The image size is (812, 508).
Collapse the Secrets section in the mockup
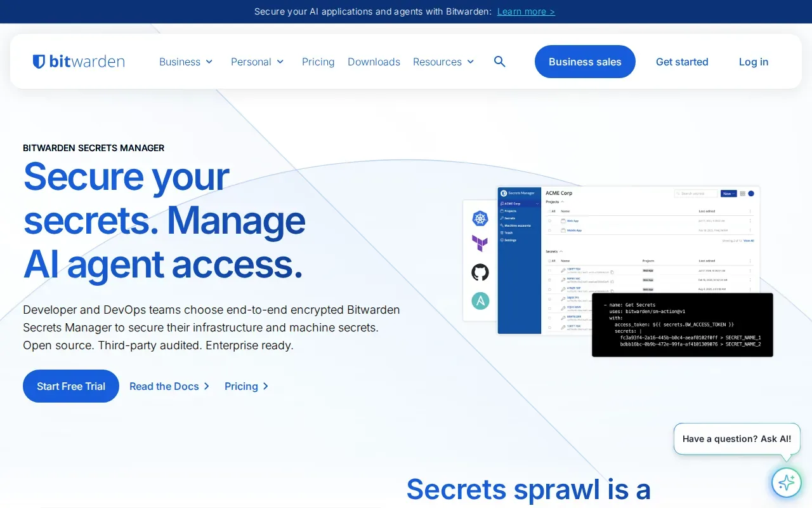coord(561,251)
